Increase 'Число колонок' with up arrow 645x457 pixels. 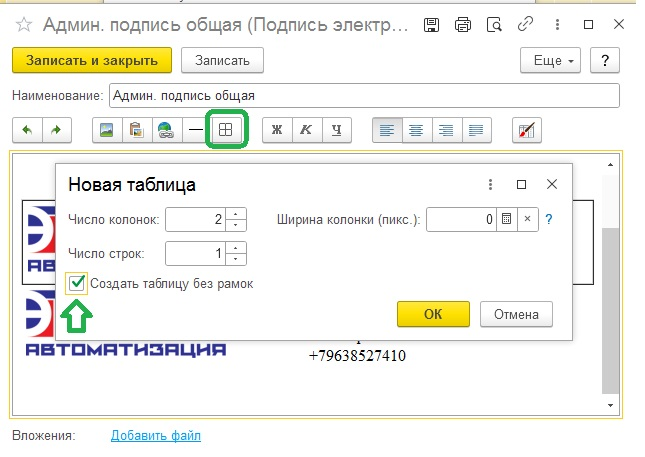tap(237, 213)
